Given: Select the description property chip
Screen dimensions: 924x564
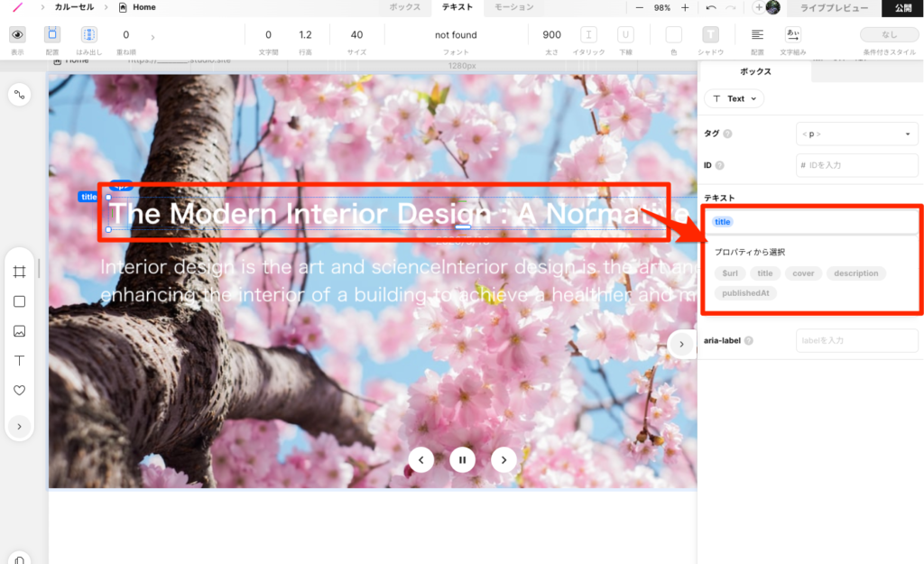Looking at the screenshot, I should point(855,273).
